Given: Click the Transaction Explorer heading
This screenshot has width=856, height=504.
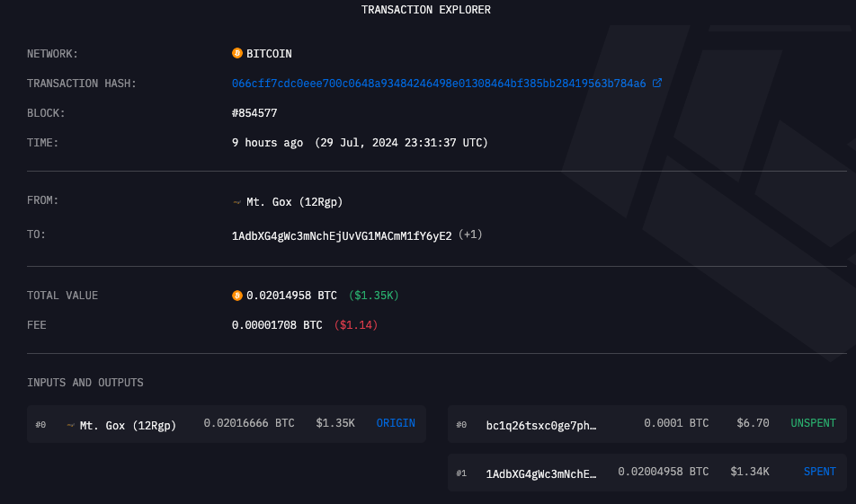Looking at the screenshot, I should tap(426, 10).
